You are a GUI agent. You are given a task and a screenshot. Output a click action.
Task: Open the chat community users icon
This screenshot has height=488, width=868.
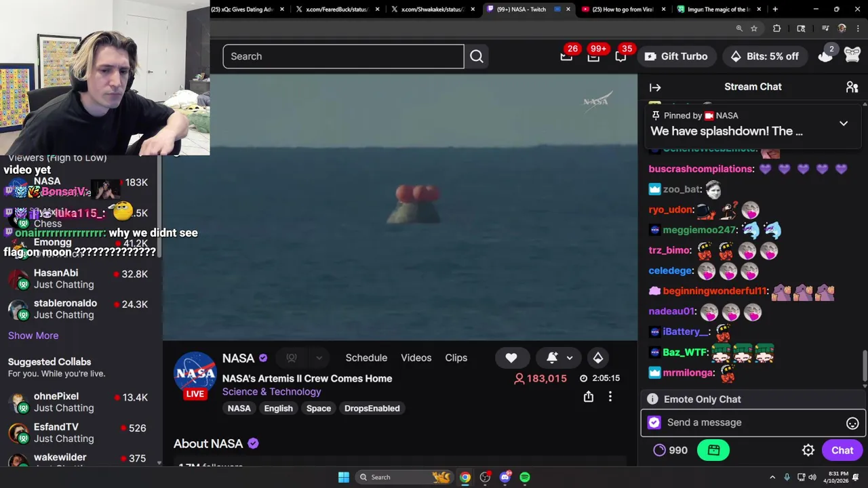[x=852, y=87]
